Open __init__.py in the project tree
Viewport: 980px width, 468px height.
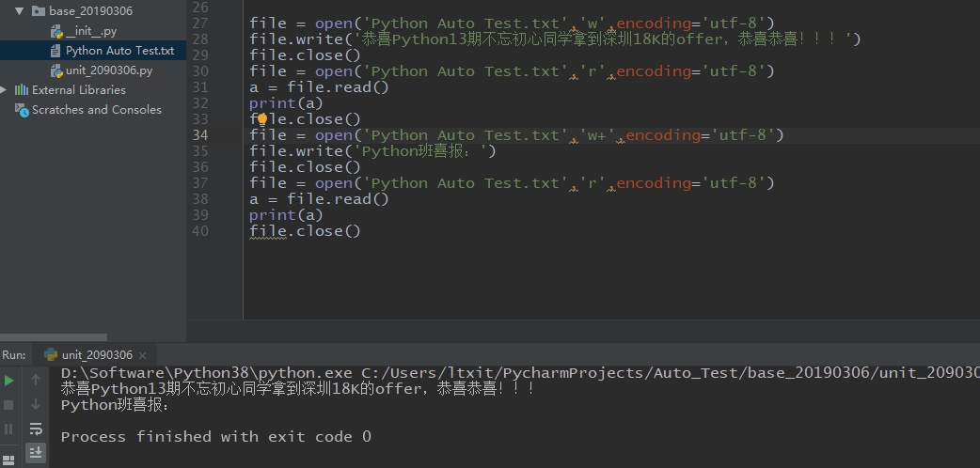point(90,31)
